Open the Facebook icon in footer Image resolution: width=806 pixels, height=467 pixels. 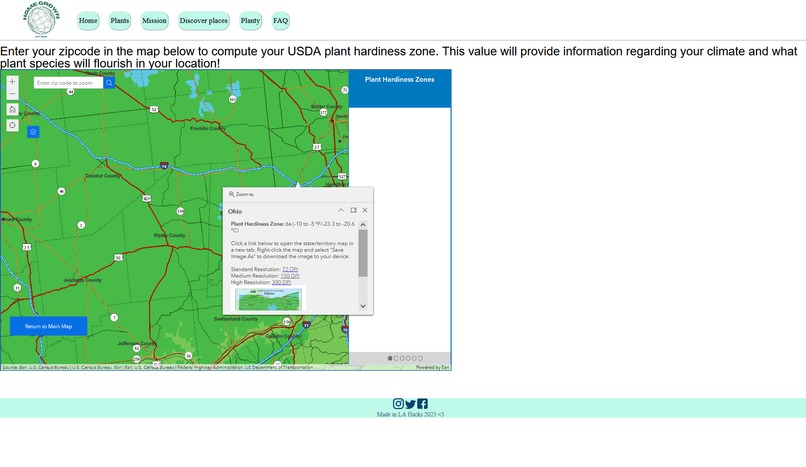coord(422,404)
